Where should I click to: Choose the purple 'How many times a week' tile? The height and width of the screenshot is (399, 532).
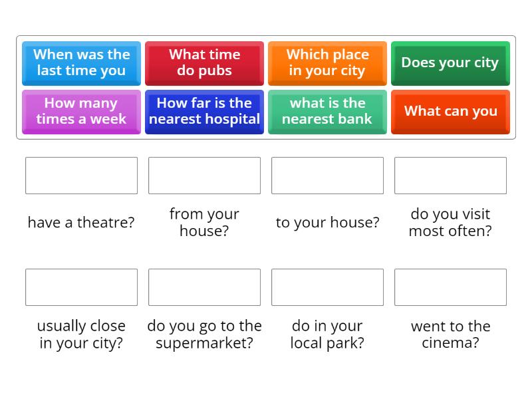(81, 112)
